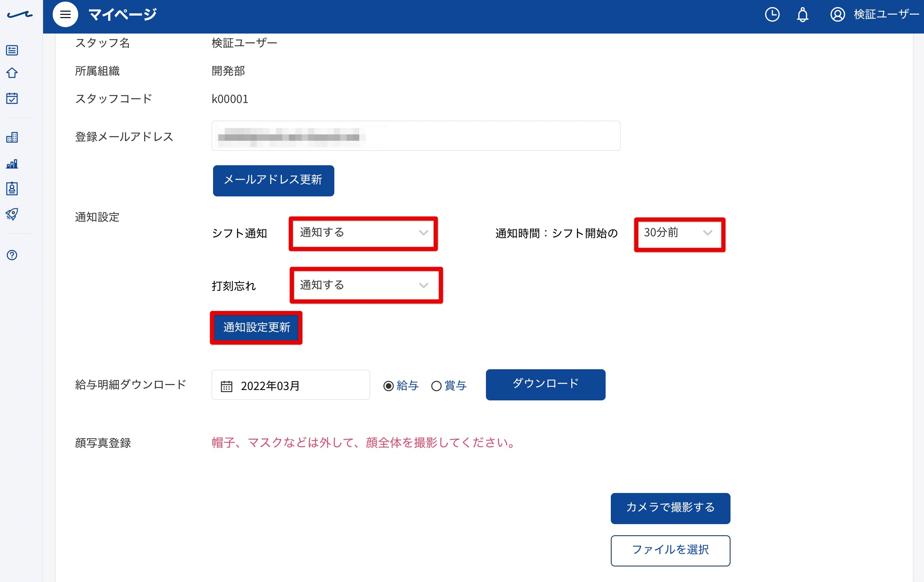Click the ダウンロード button

546,384
